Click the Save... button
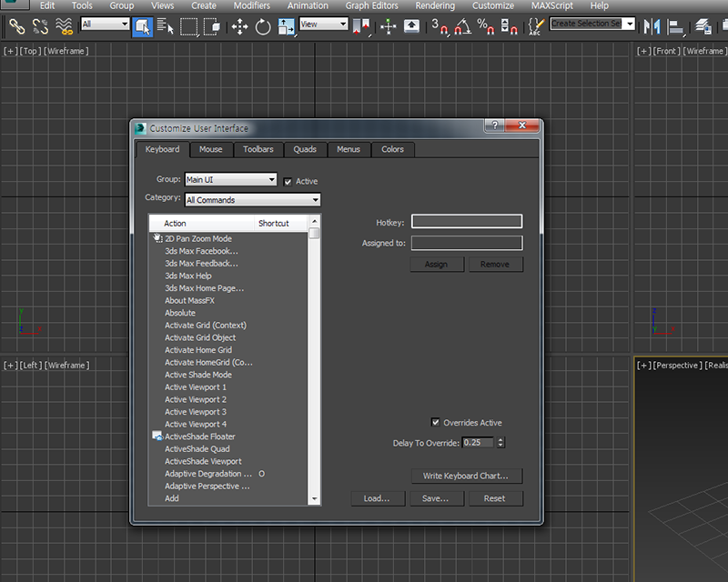Image resolution: width=728 pixels, height=582 pixels. tap(435, 498)
